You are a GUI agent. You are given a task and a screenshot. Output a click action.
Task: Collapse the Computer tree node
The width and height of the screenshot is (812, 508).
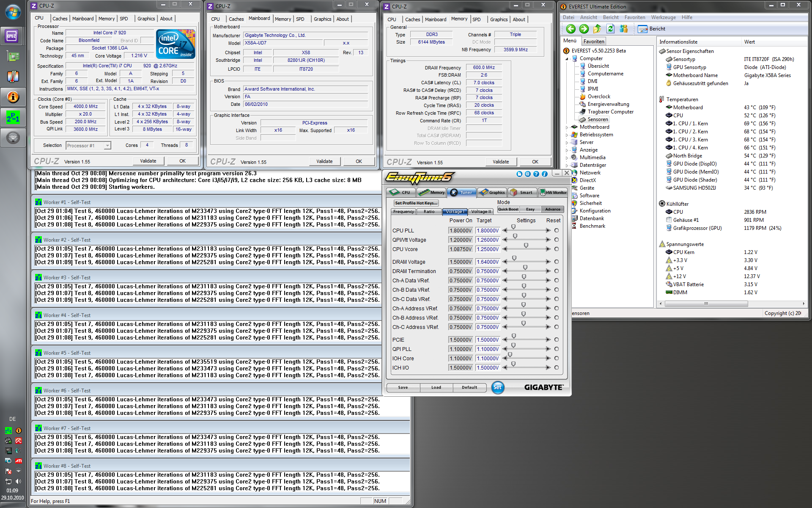pyautogui.click(x=567, y=58)
